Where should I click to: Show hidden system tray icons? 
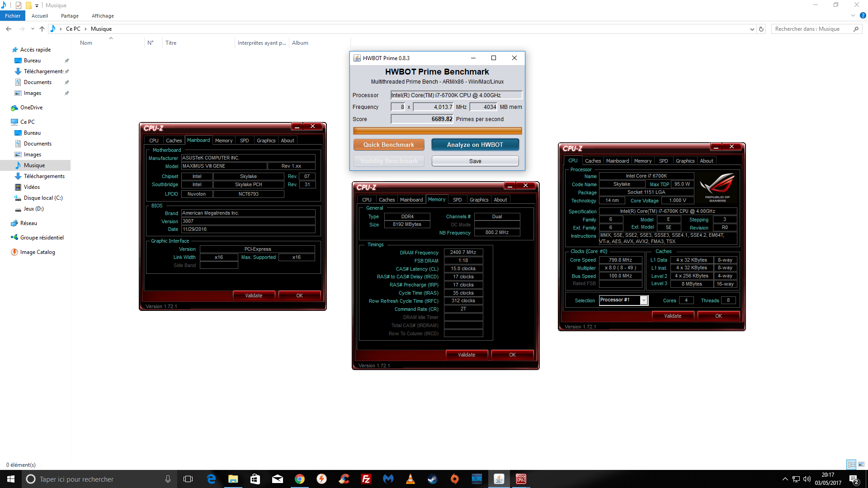[785, 479]
